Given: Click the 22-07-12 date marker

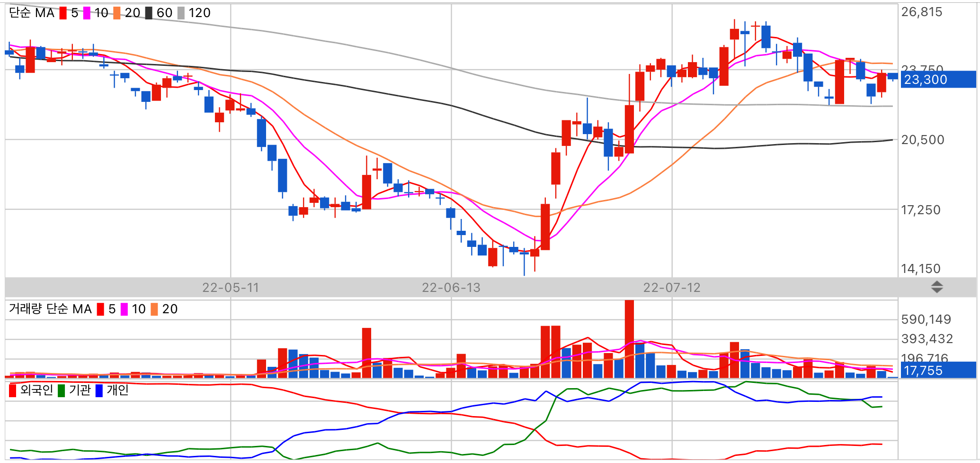Looking at the screenshot, I should coord(672,288).
